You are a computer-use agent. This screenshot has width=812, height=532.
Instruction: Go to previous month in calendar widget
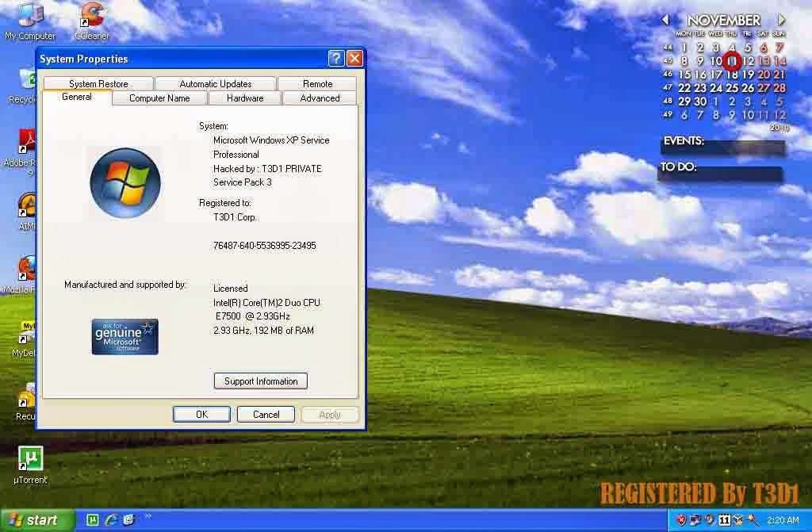point(665,20)
